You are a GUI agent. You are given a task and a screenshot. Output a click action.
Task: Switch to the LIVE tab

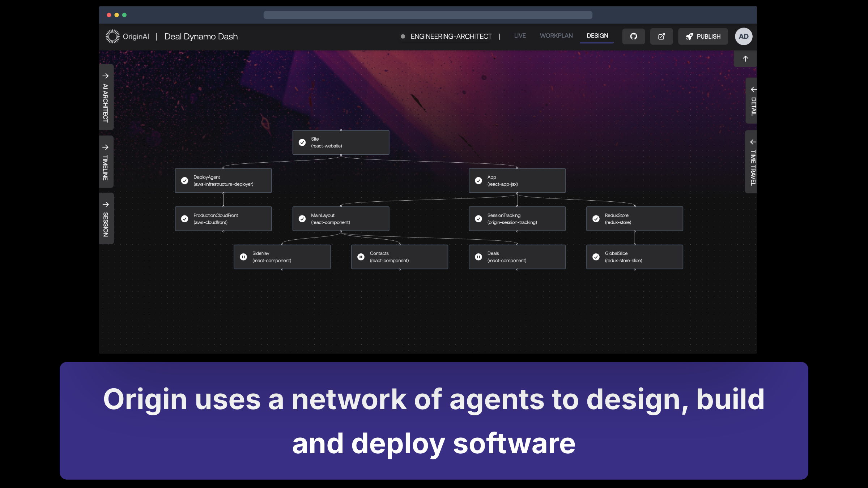coord(520,36)
